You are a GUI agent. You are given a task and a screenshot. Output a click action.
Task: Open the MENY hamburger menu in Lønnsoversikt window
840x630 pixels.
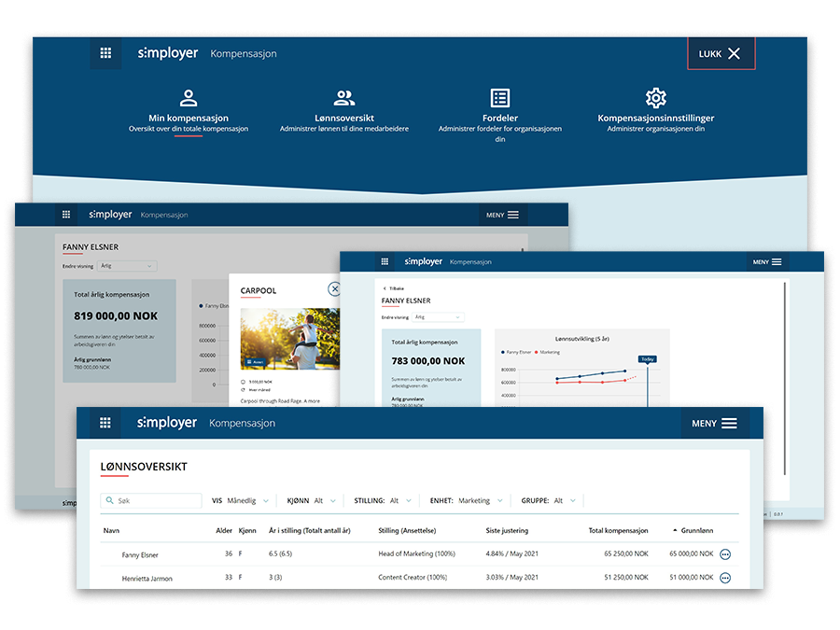click(x=714, y=423)
